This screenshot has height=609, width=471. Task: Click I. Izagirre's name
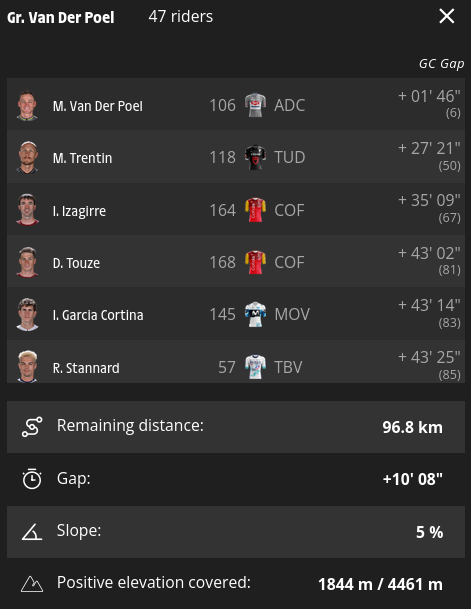pos(79,211)
